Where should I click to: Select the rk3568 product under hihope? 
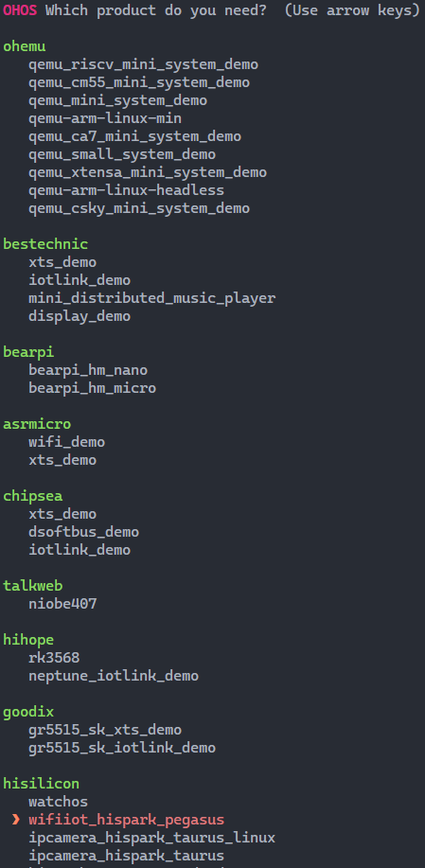tap(54, 658)
